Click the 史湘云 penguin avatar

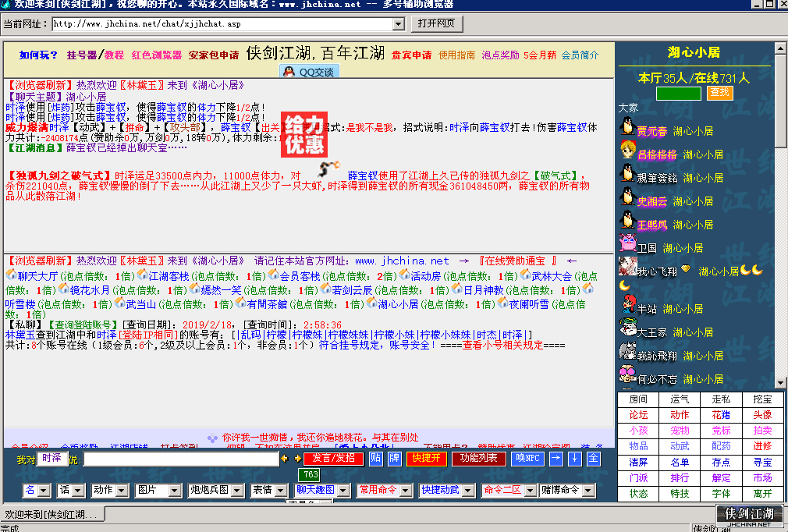[626, 197]
